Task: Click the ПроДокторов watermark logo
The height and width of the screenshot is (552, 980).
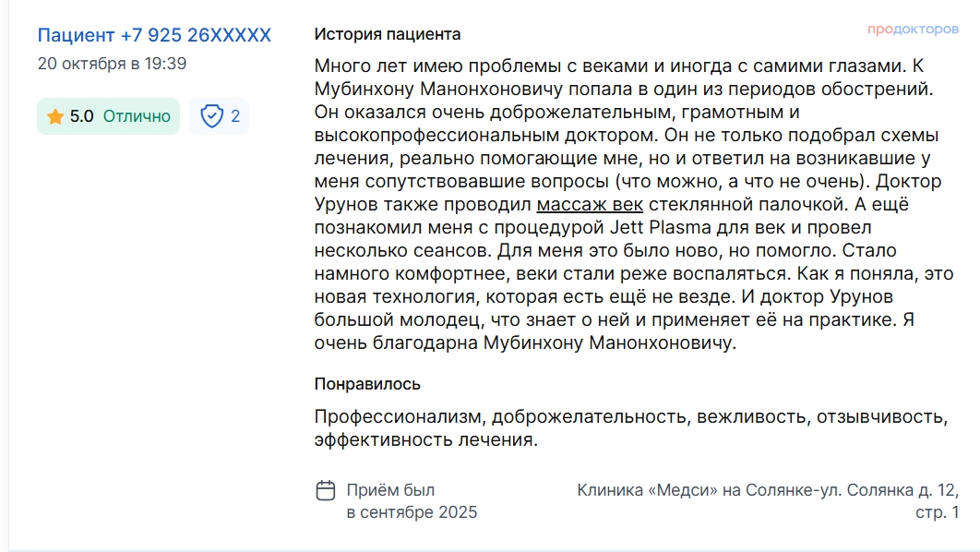Action: coord(913,30)
